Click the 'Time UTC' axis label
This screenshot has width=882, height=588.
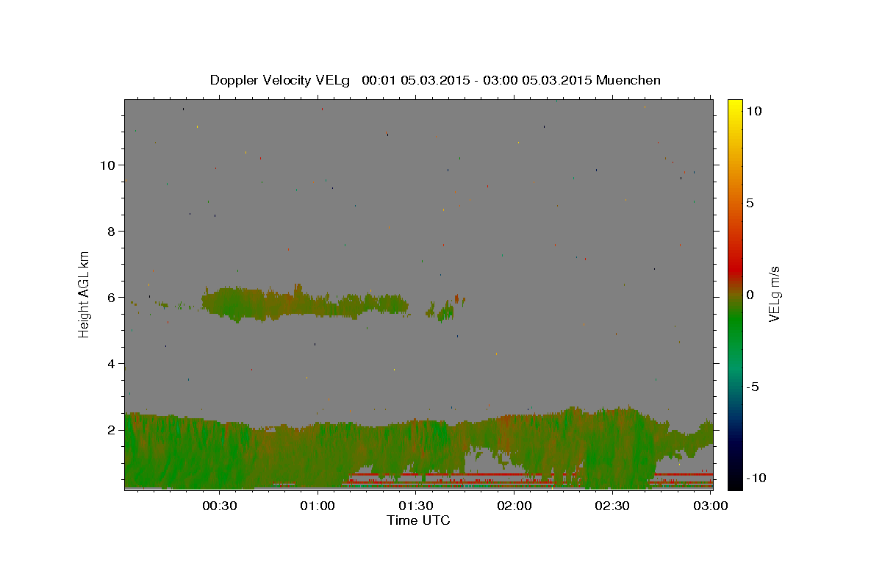[x=418, y=520]
